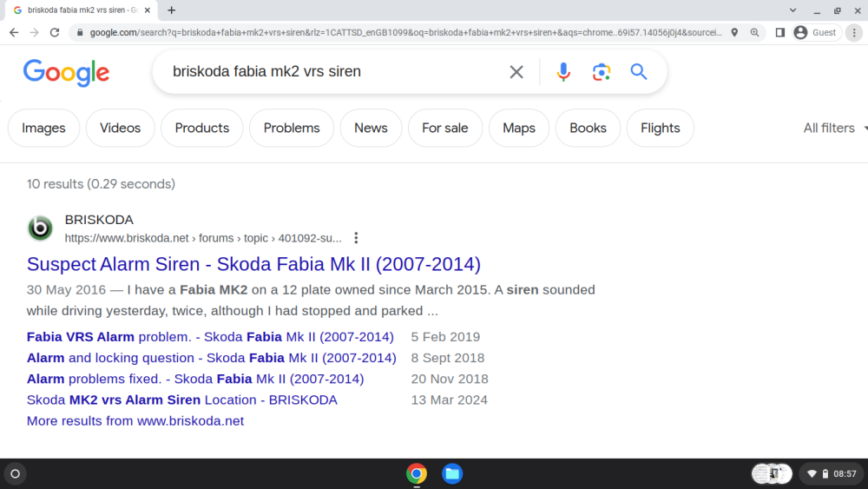Viewport: 868px width, 489px height.
Task: Open a new browser tab
Action: [x=172, y=10]
